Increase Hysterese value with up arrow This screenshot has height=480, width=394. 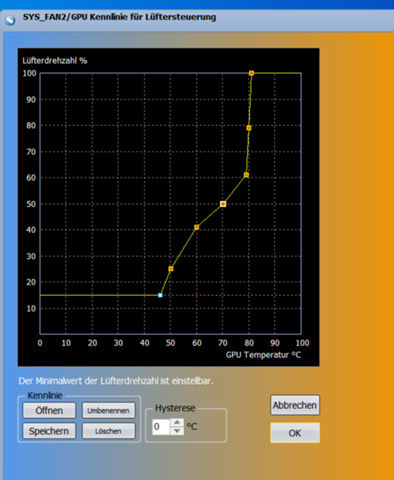[177, 422]
